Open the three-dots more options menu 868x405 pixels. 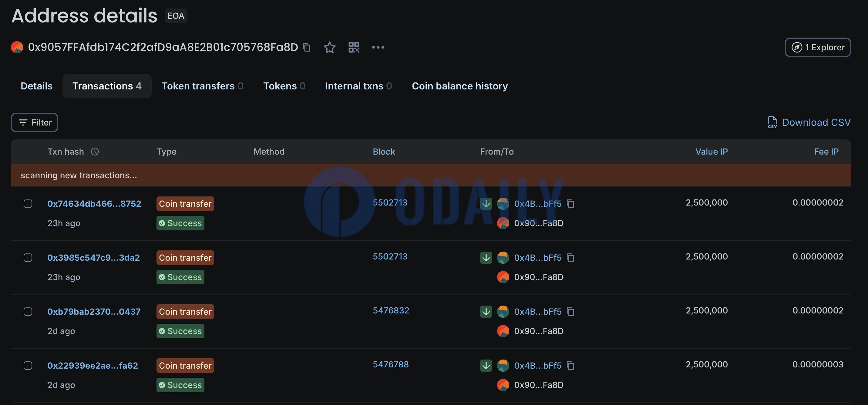[x=378, y=47]
